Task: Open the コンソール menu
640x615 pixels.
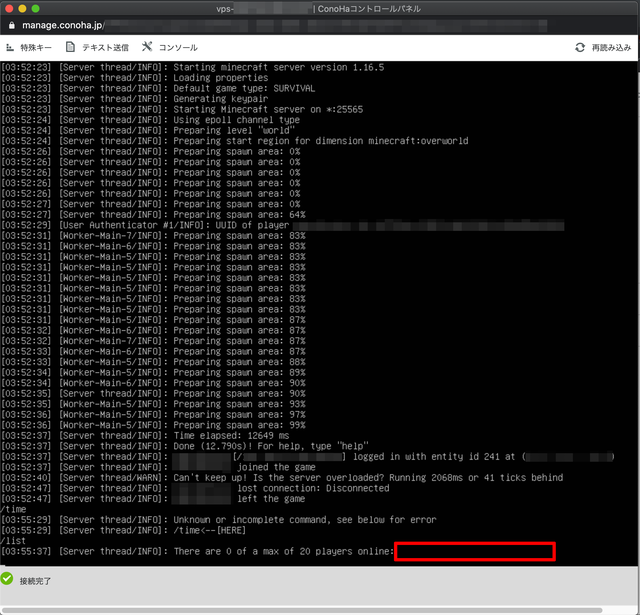Action: pos(178,47)
